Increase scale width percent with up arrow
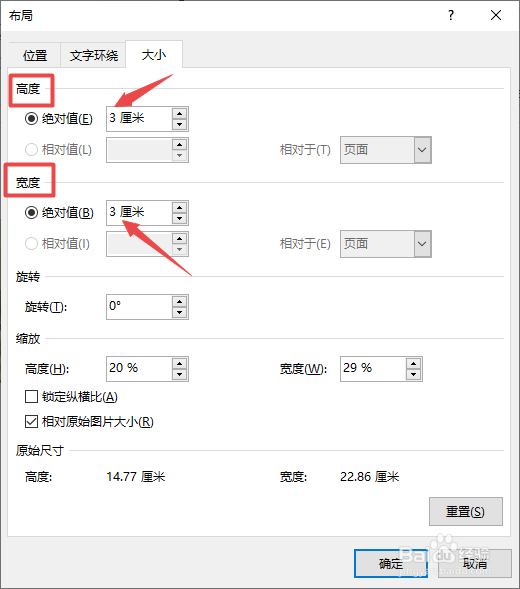Image resolution: width=520 pixels, height=589 pixels. pos(413,364)
